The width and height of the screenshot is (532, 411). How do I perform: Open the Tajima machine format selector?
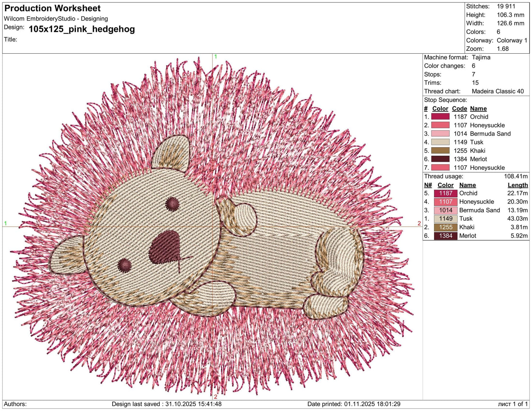click(482, 57)
